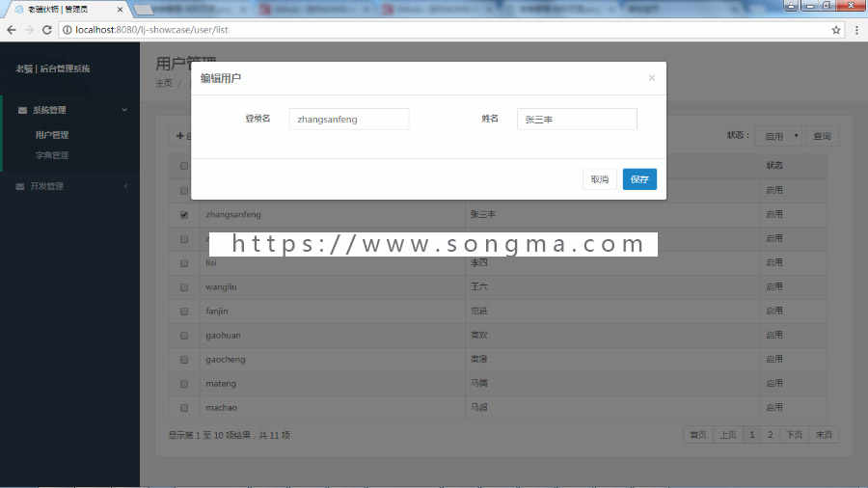Open the 状态 filter dropdown
The height and width of the screenshot is (488, 868).
coord(780,136)
